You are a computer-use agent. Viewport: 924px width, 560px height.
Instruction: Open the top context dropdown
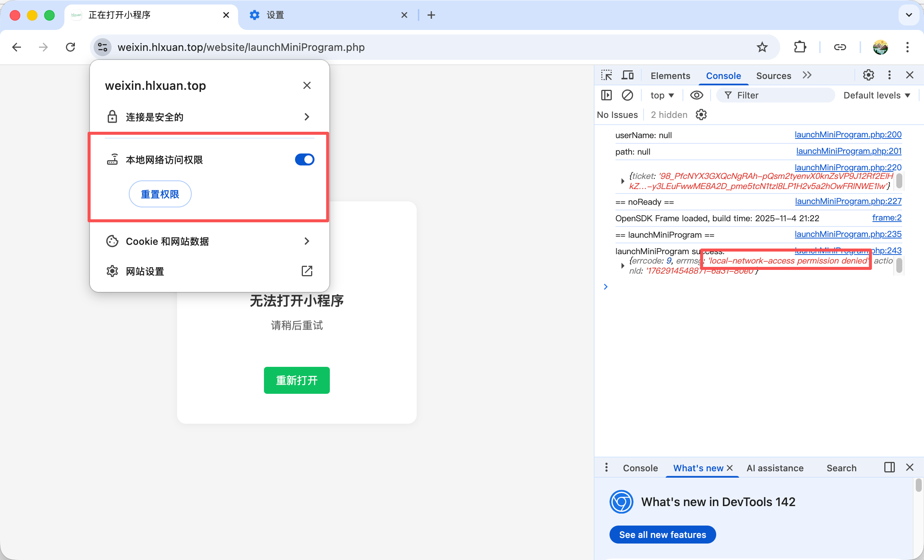[662, 95]
